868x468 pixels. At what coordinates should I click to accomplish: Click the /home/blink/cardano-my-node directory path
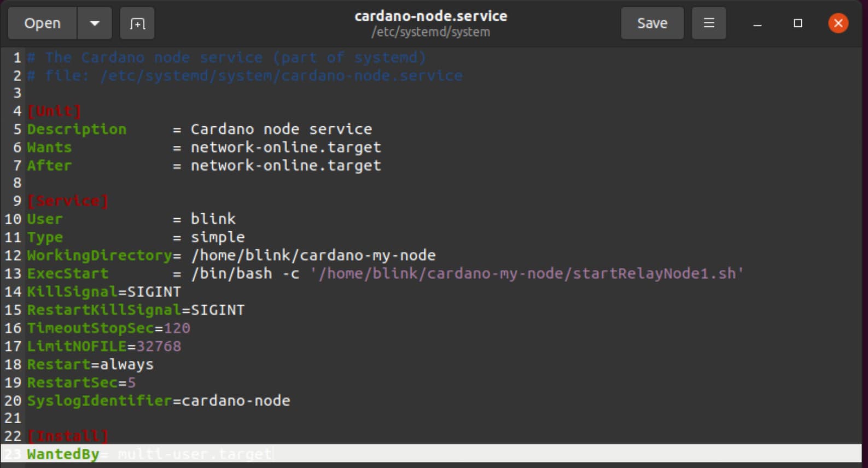tap(313, 255)
